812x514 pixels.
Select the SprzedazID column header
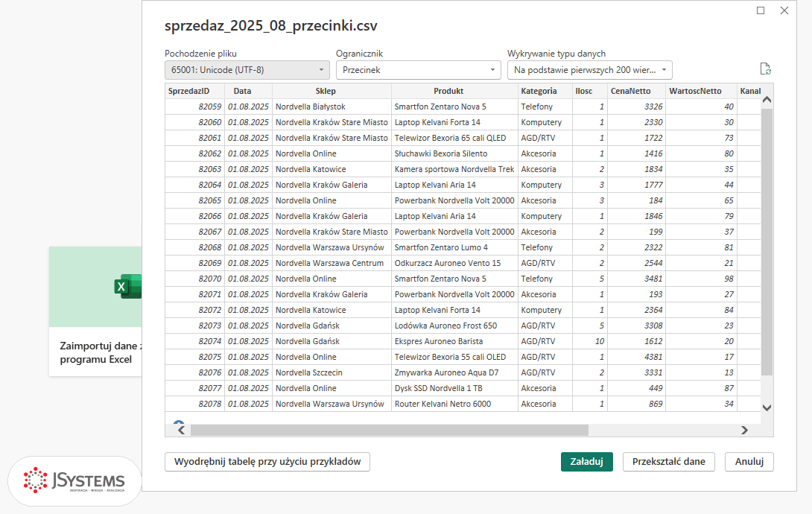[x=194, y=91]
